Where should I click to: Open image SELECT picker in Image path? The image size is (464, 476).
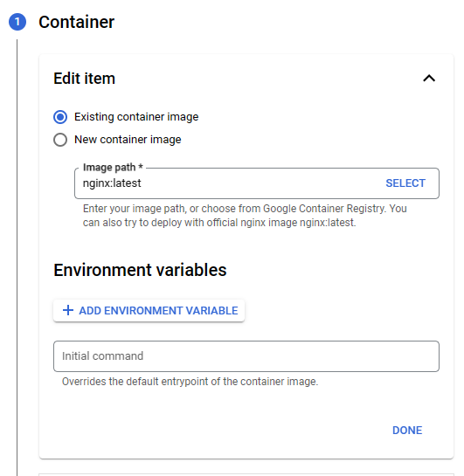(x=405, y=183)
